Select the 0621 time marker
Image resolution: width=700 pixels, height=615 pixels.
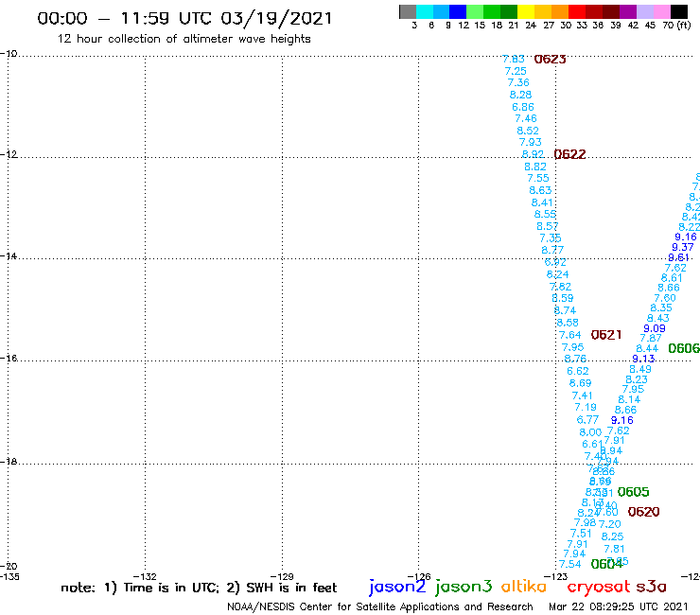606,335
